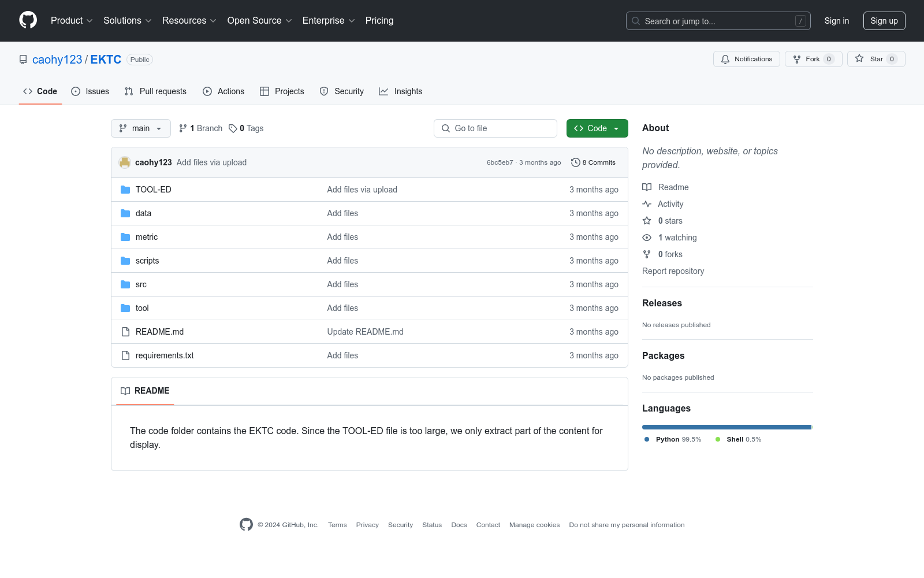Screen dimensions: 924x578
Task: Click the Sign up button
Action: (x=884, y=21)
